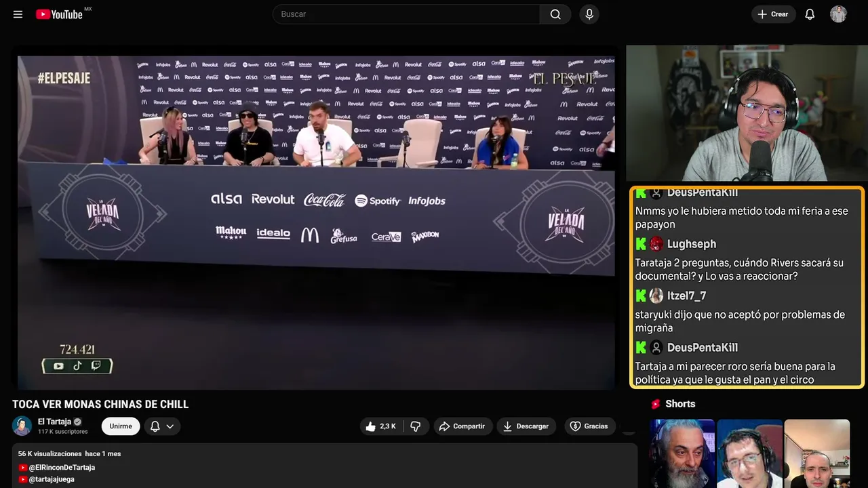Screen dimensions: 868x488
Task: Open the middle Short thumbnail with headphones
Action: tap(749, 453)
